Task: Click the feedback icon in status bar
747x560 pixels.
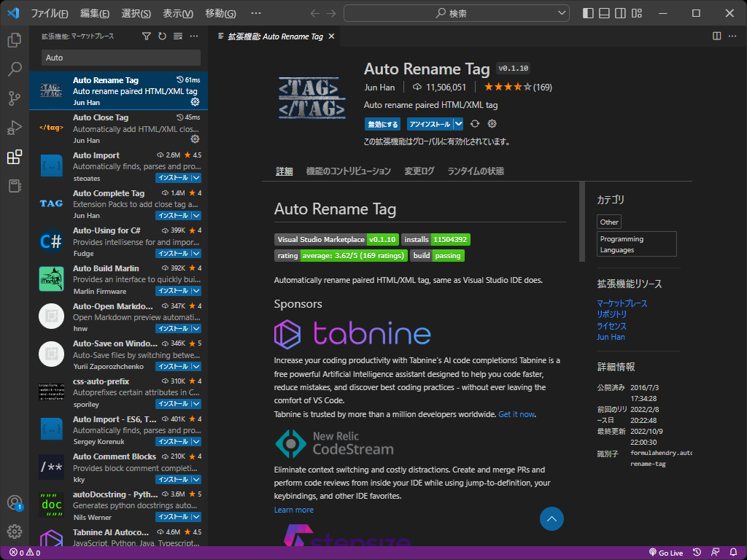Action: point(715,553)
